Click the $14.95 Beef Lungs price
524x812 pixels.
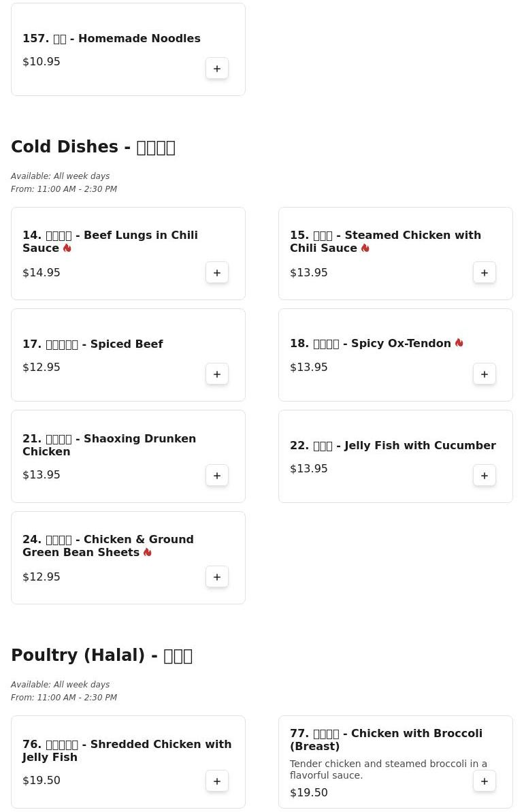tap(42, 272)
